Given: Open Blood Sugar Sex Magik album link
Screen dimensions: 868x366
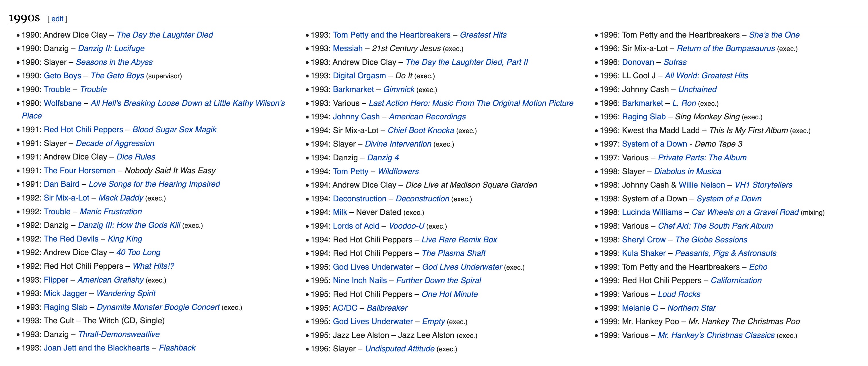Looking at the screenshot, I should (174, 129).
